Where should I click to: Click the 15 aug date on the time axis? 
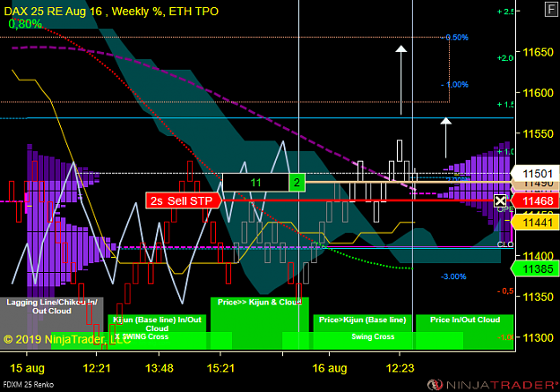[27, 368]
